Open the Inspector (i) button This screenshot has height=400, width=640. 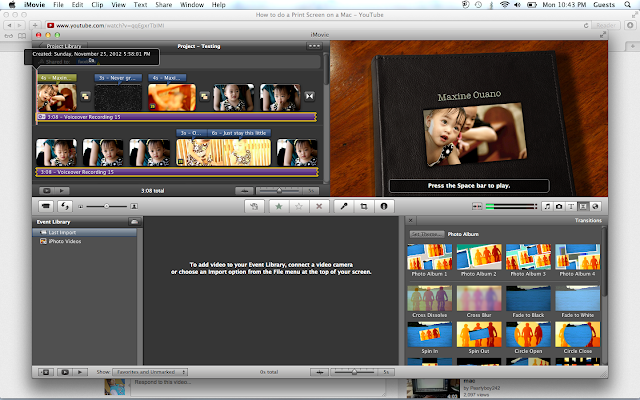pyautogui.click(x=384, y=207)
